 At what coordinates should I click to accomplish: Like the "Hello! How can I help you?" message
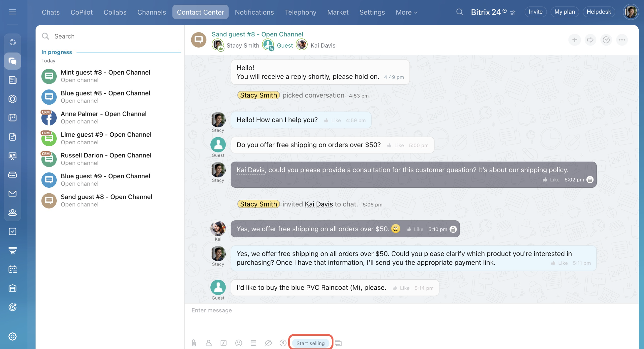(x=333, y=120)
